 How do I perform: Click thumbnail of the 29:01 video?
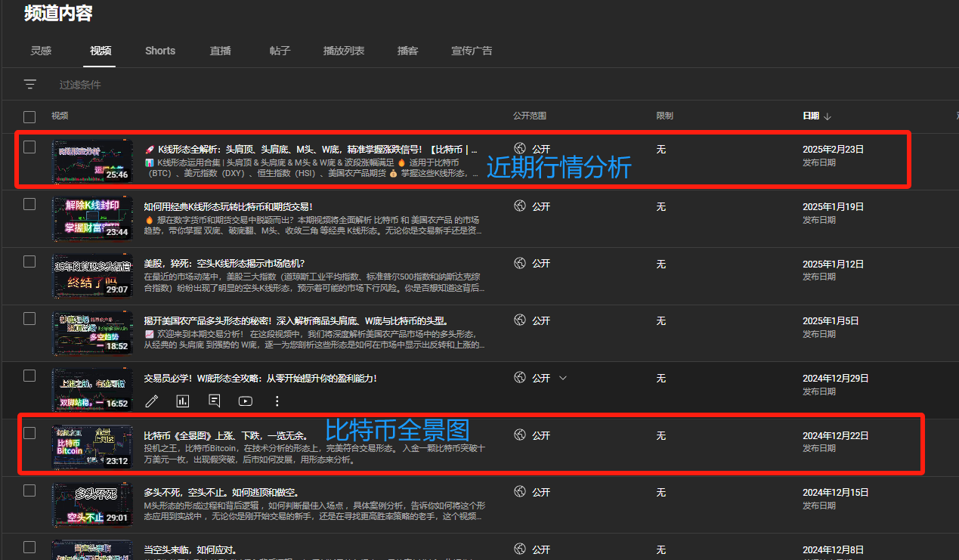tap(92, 505)
